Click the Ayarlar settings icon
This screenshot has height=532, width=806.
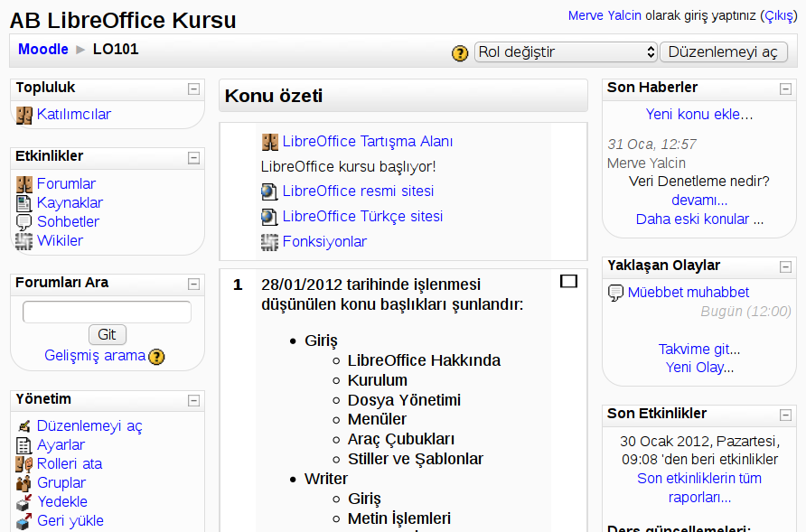click(24, 445)
